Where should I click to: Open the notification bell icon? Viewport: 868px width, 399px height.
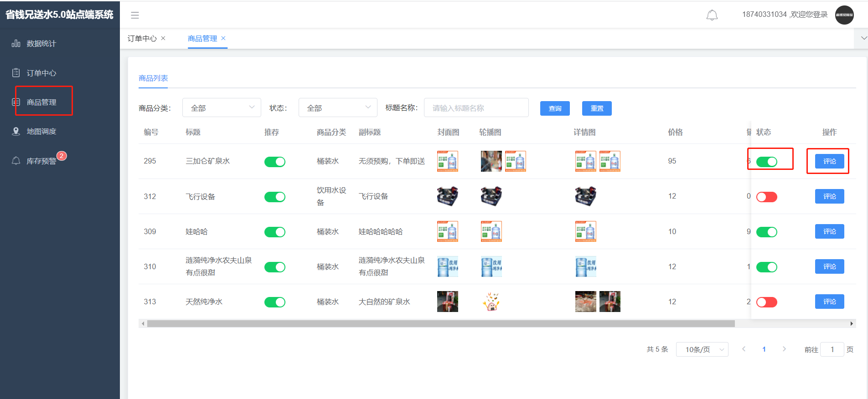[712, 15]
